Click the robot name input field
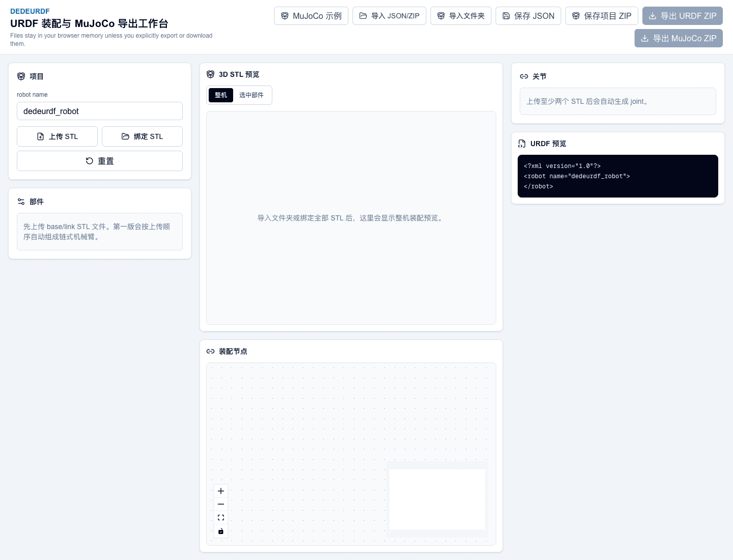Screen dimensions: 733x560 tap(100, 111)
